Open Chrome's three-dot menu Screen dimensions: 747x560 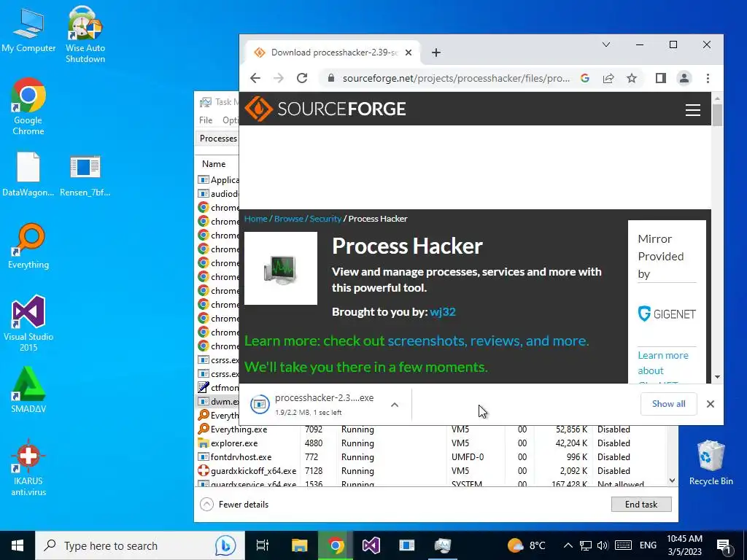pyautogui.click(x=708, y=78)
